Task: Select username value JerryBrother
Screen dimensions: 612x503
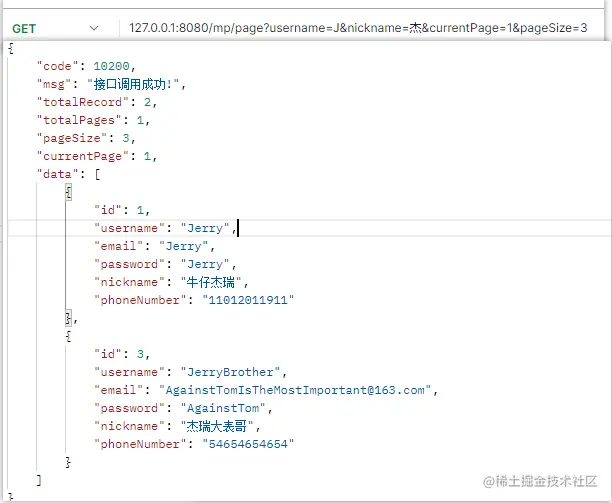Action: coord(230,372)
